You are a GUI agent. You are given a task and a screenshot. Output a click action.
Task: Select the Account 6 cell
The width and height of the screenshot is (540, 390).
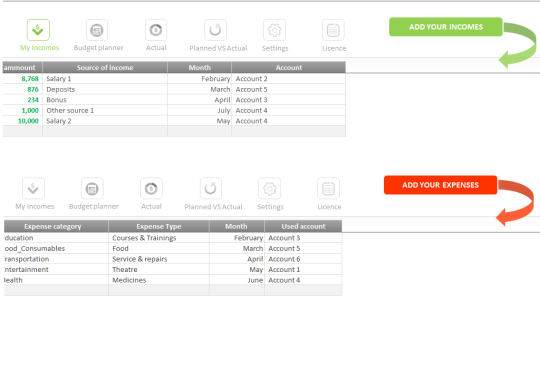click(303, 259)
